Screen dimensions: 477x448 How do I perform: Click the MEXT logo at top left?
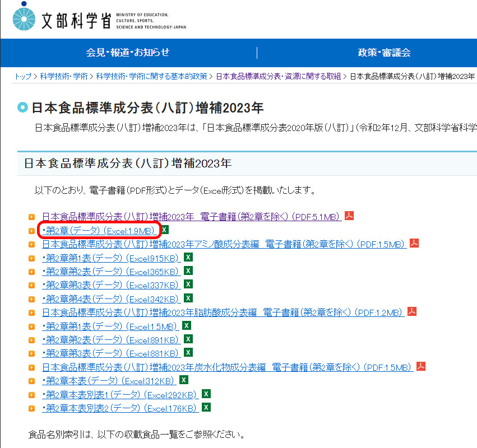click(x=99, y=17)
